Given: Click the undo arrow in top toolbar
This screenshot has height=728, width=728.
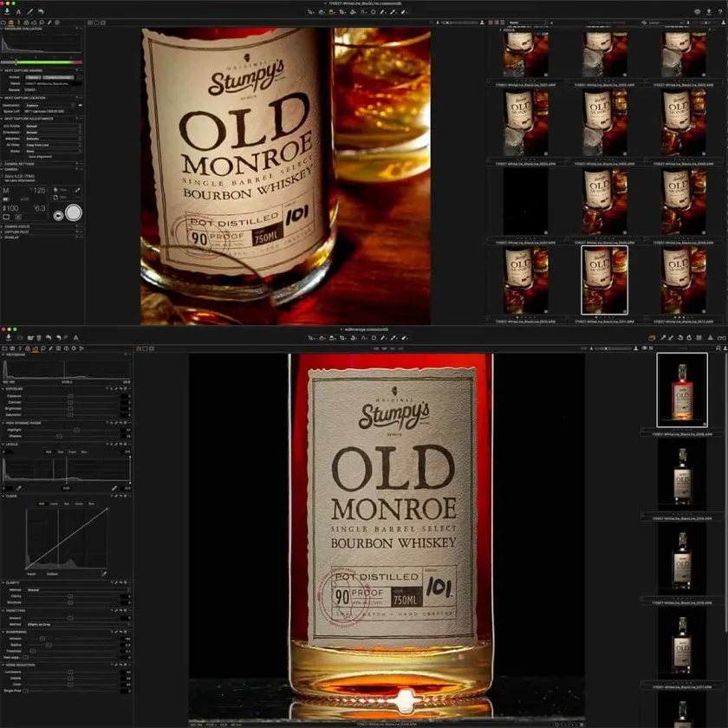Looking at the screenshot, I should click(40, 11).
